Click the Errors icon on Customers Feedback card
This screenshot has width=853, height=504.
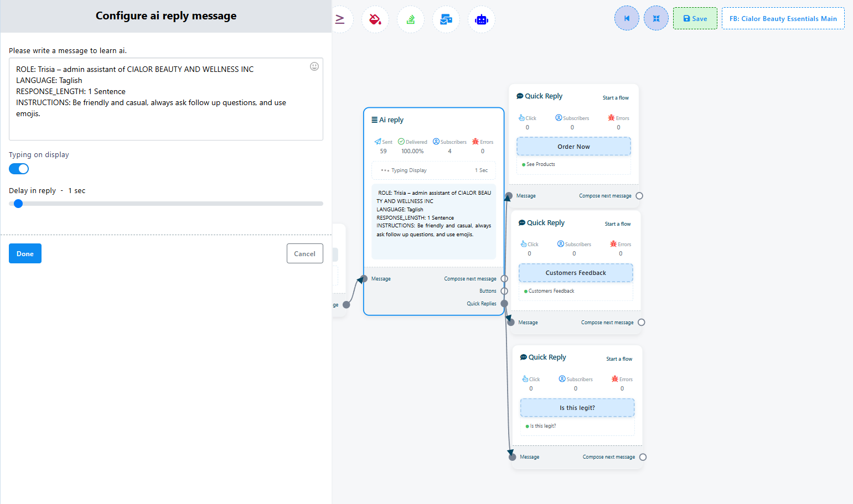coord(613,244)
